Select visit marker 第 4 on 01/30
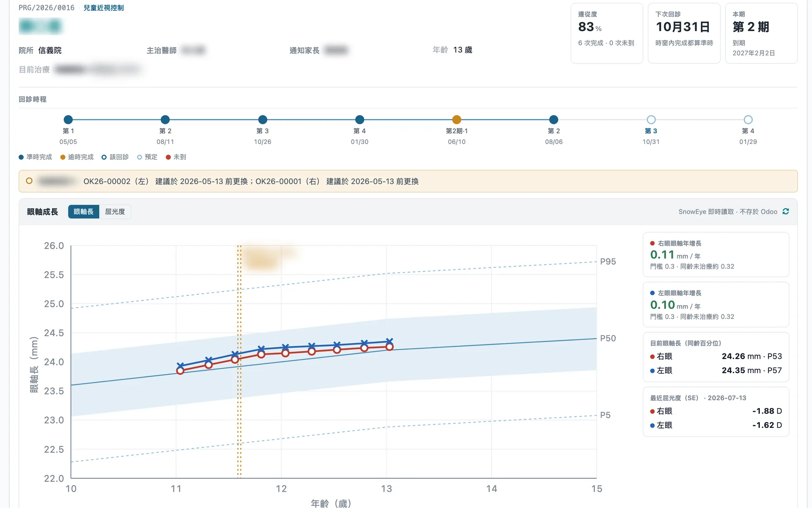Screen dimensions: 812x508 (x=360, y=120)
